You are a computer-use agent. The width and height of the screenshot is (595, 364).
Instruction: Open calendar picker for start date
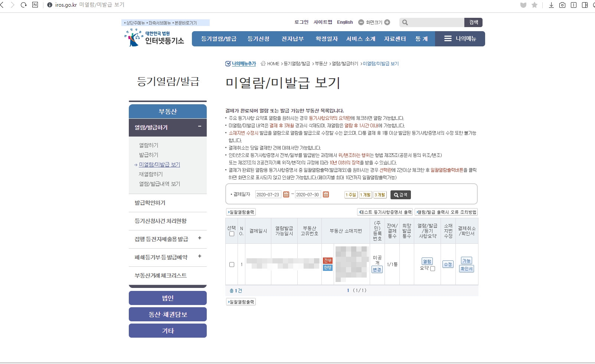click(x=286, y=194)
